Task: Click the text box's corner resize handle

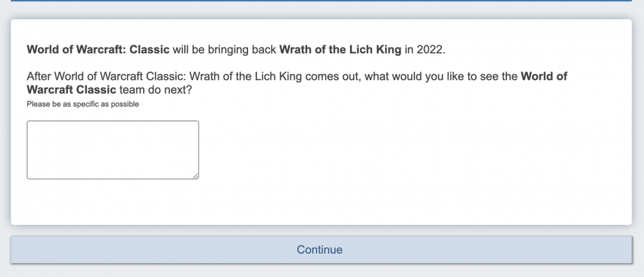Action: 196,176
